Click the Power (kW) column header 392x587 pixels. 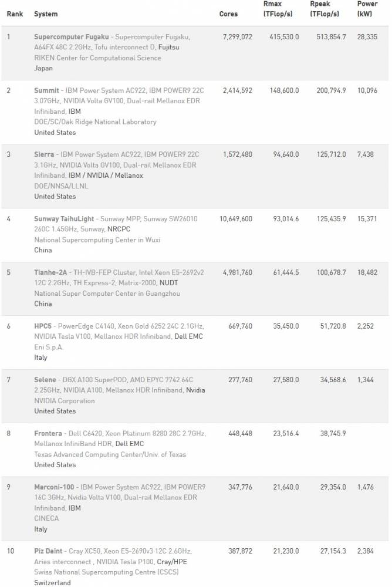(x=367, y=9)
